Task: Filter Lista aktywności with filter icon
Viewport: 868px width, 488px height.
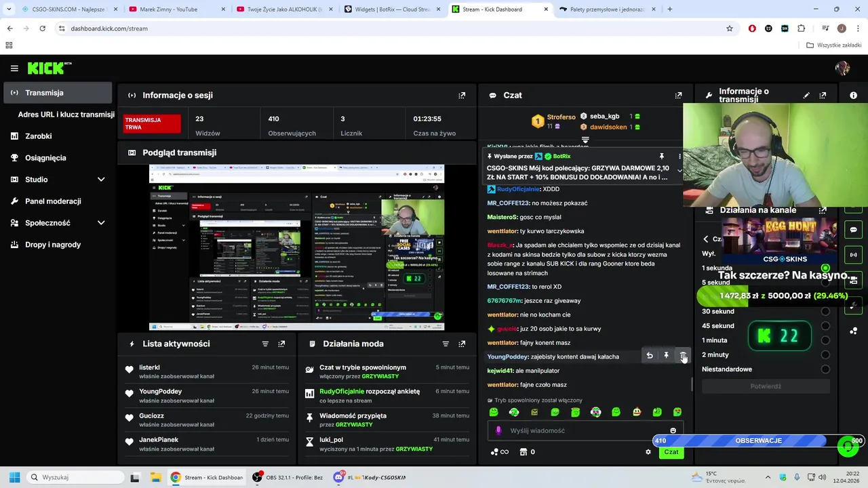Action: click(265, 344)
